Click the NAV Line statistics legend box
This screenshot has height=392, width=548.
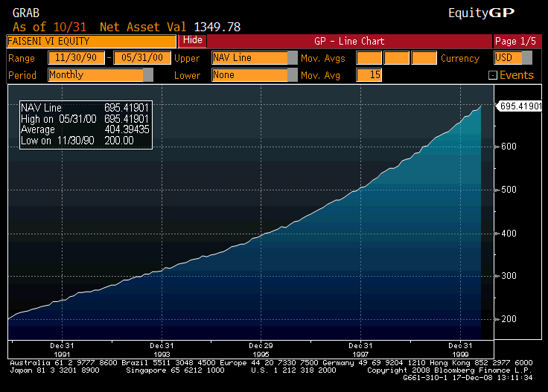point(86,124)
